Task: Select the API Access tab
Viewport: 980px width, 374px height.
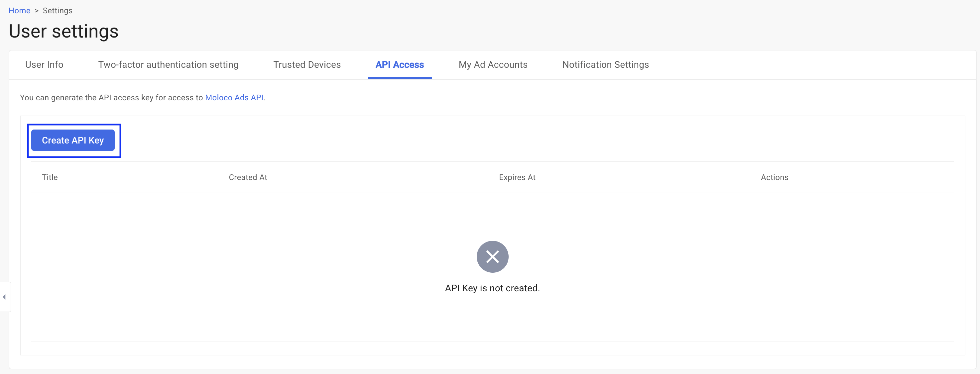Action: (x=400, y=65)
